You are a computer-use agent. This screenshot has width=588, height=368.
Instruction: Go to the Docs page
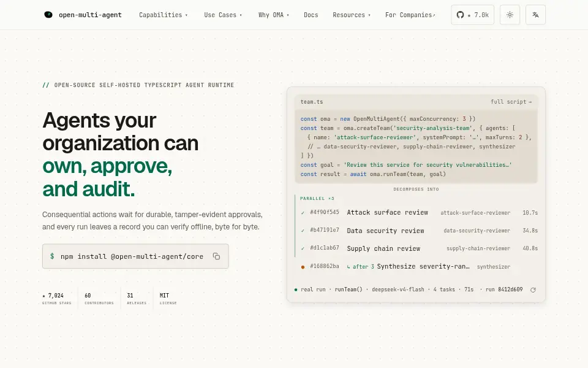click(311, 15)
